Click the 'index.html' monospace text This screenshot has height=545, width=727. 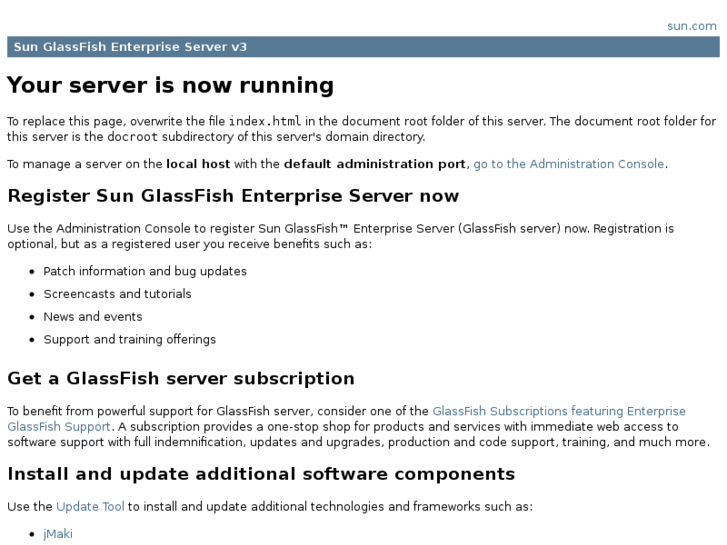coord(265,121)
